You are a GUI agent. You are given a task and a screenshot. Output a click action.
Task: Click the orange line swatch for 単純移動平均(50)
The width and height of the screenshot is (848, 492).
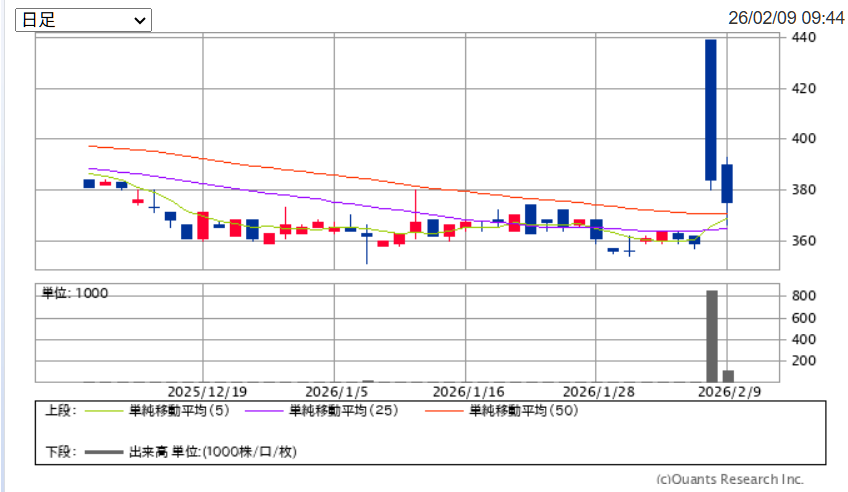point(445,411)
